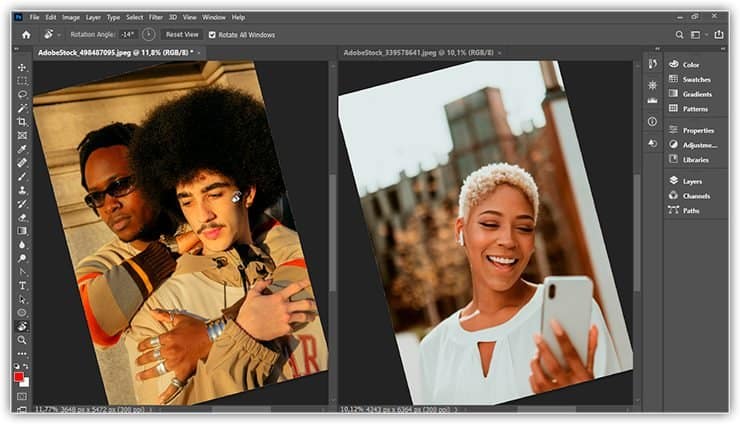Screen dimensions: 740x424
Task: Open the Layers panel
Action: [x=691, y=182]
